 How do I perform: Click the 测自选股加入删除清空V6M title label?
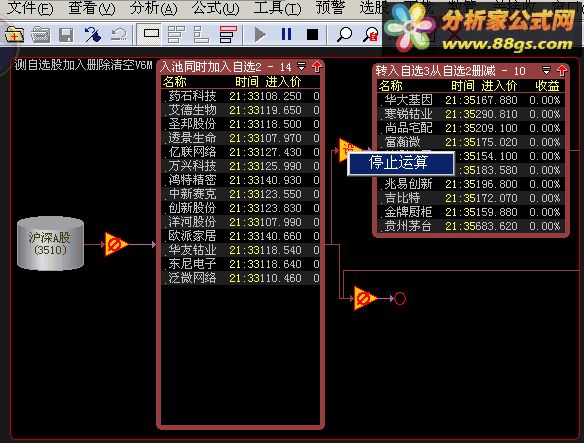[83, 65]
